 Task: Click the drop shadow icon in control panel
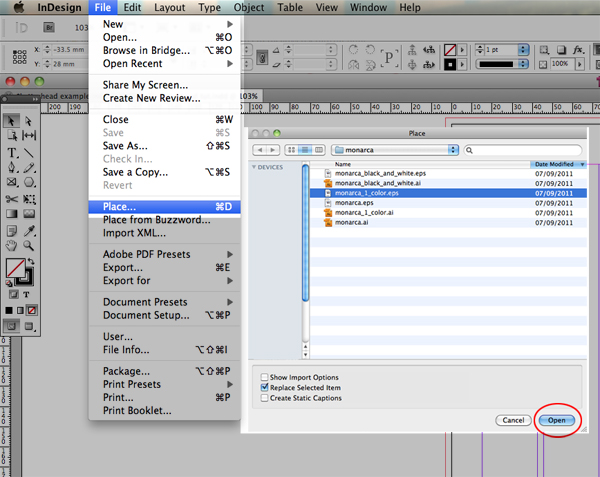pos(561,50)
